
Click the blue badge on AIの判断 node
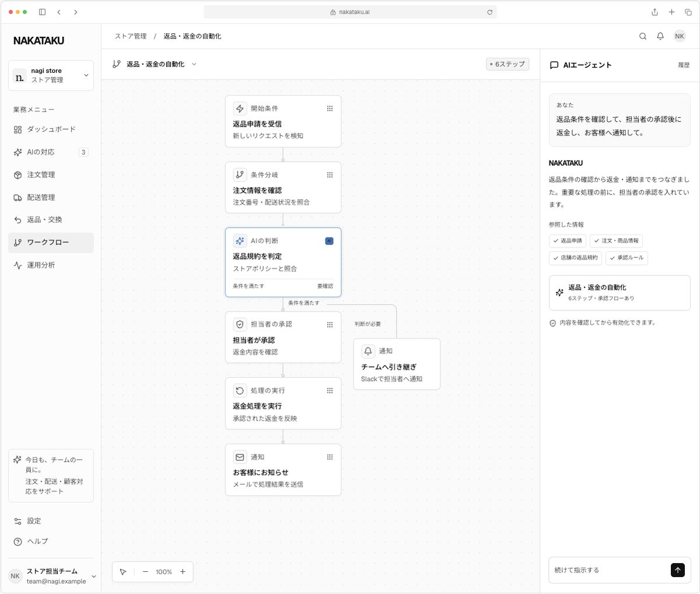pyautogui.click(x=329, y=241)
